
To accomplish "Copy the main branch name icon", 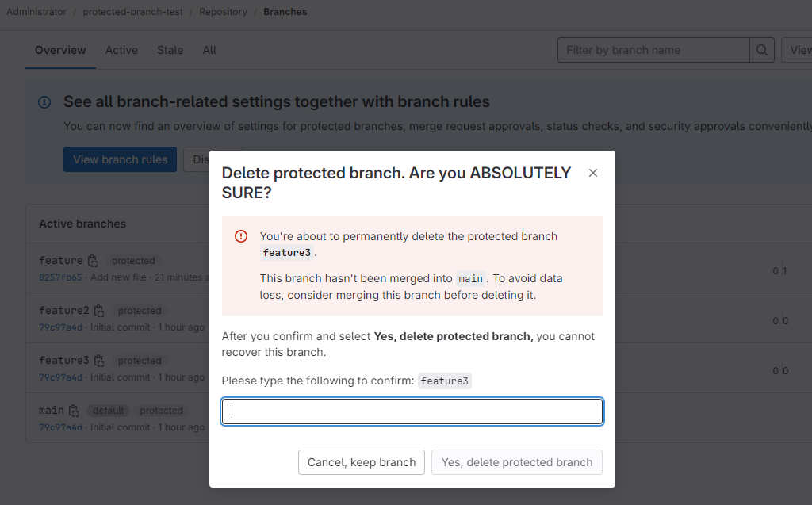I will click(x=74, y=411).
